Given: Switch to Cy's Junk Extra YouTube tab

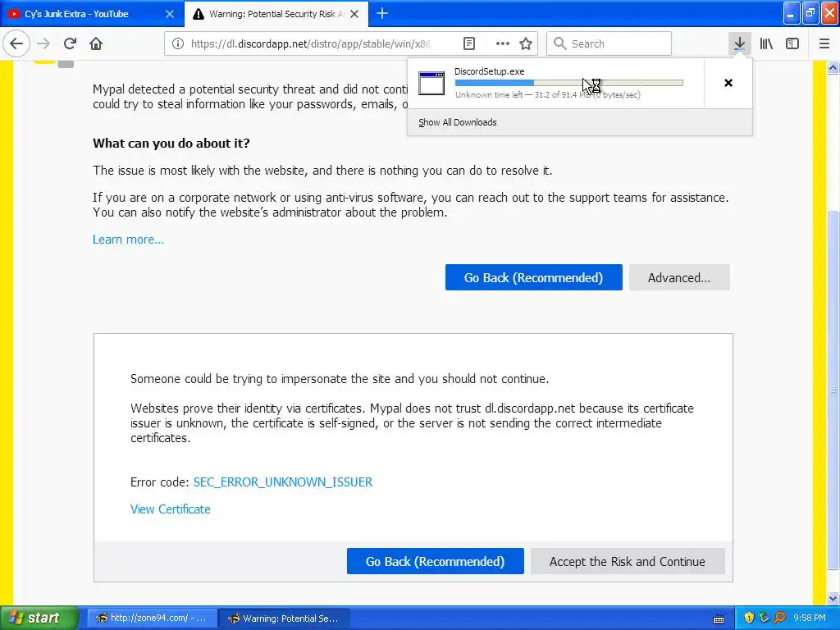Looking at the screenshot, I should (x=91, y=14).
